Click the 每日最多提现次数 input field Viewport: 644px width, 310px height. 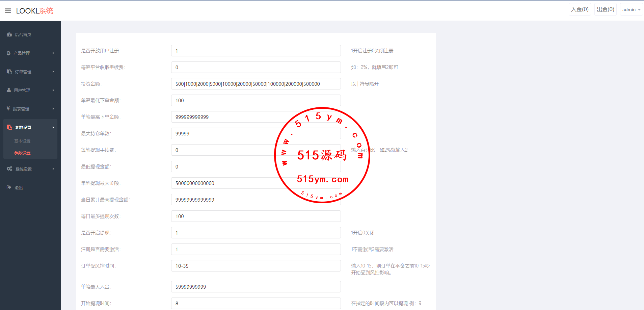coord(256,216)
